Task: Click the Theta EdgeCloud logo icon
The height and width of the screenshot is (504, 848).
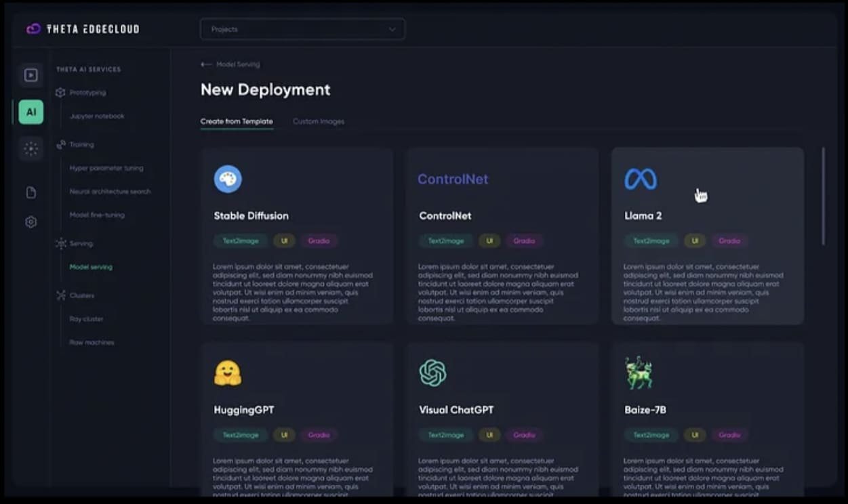Action: 33,29
